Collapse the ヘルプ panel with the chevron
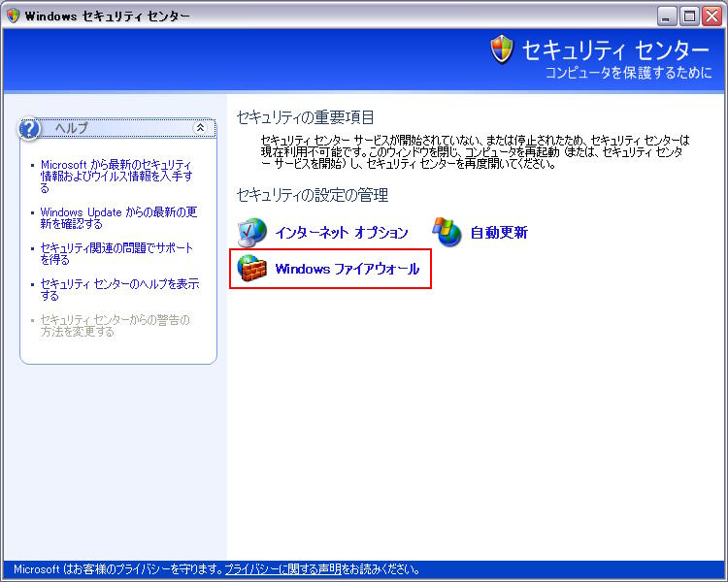This screenshot has width=728, height=582. pos(200,128)
